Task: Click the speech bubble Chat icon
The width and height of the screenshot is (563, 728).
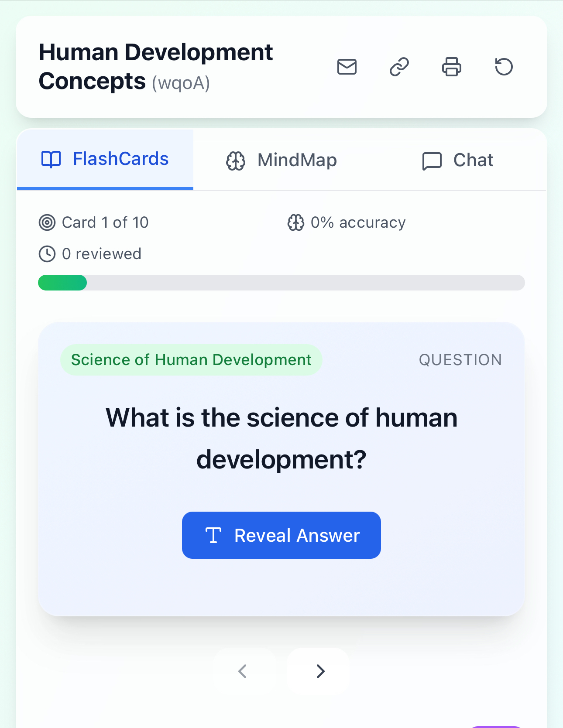Action: pyautogui.click(x=432, y=161)
